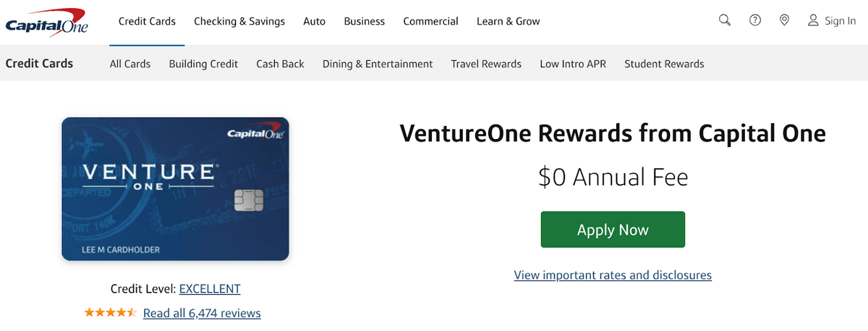Click the VentureOne card image
The height and width of the screenshot is (331, 868).
coord(176,189)
